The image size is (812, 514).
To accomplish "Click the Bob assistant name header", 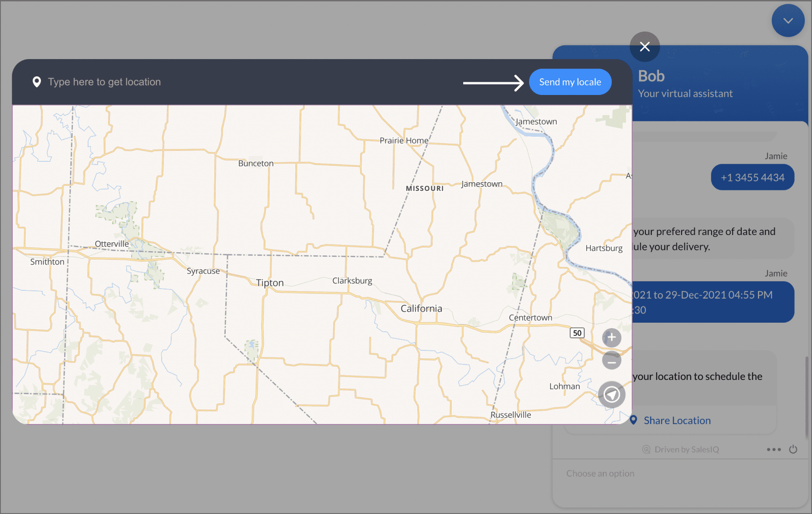I will tap(651, 76).
